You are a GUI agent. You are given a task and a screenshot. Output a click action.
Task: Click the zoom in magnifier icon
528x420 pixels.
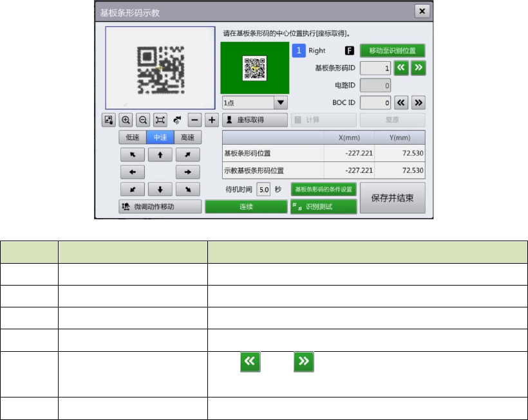click(126, 120)
